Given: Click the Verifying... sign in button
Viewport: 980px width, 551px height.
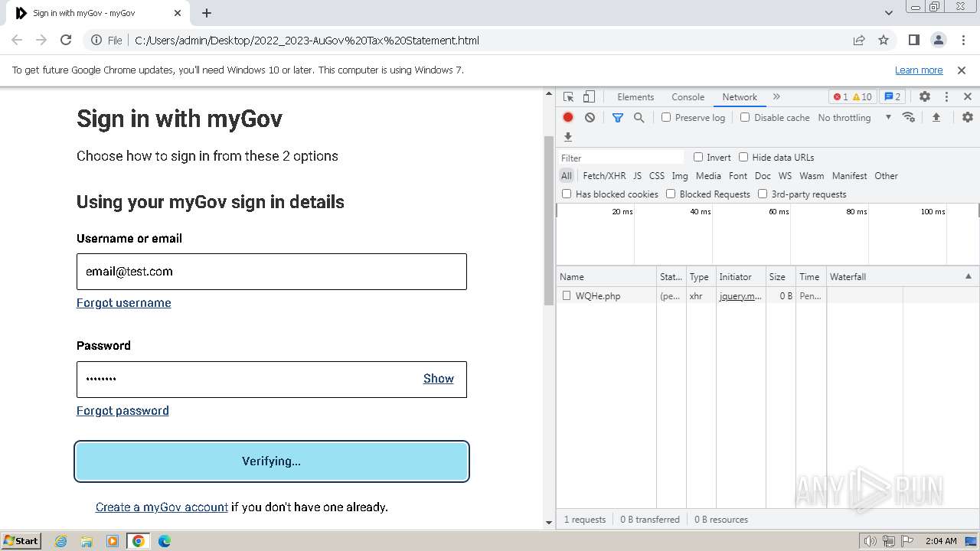Looking at the screenshot, I should point(272,461).
